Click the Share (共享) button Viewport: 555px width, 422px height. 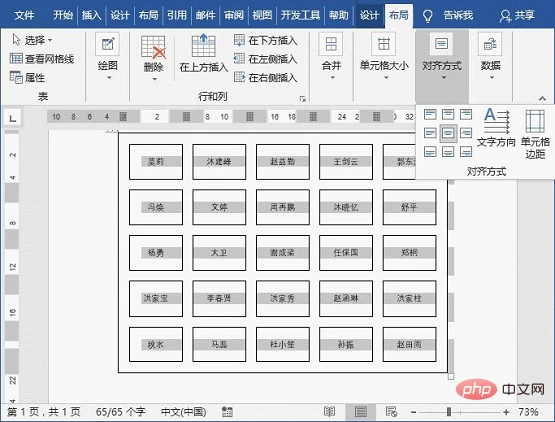(517, 15)
